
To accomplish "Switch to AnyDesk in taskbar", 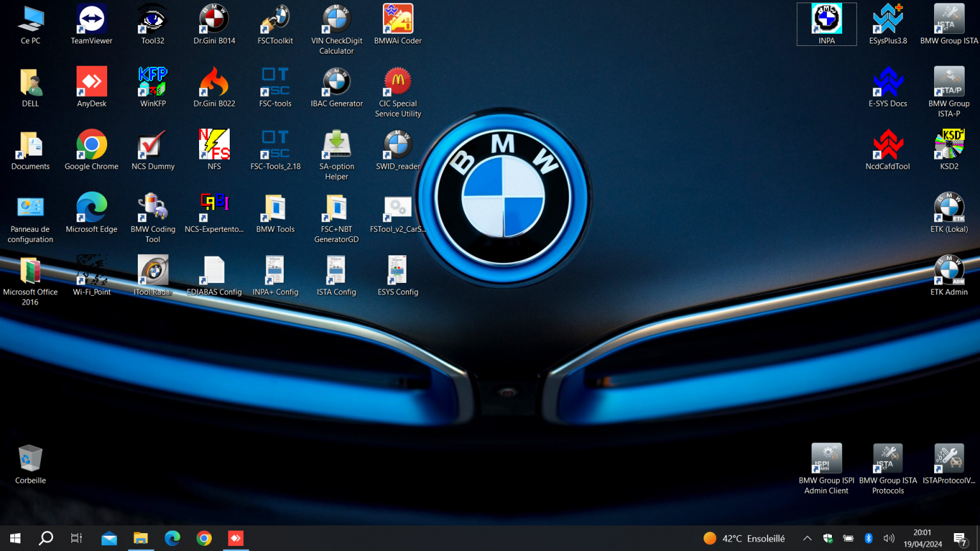I will coord(235,538).
